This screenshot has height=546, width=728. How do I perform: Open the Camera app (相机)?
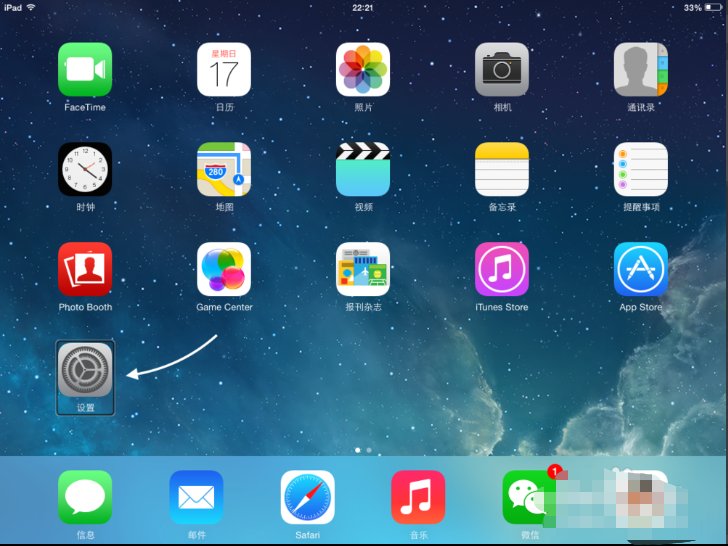501,70
